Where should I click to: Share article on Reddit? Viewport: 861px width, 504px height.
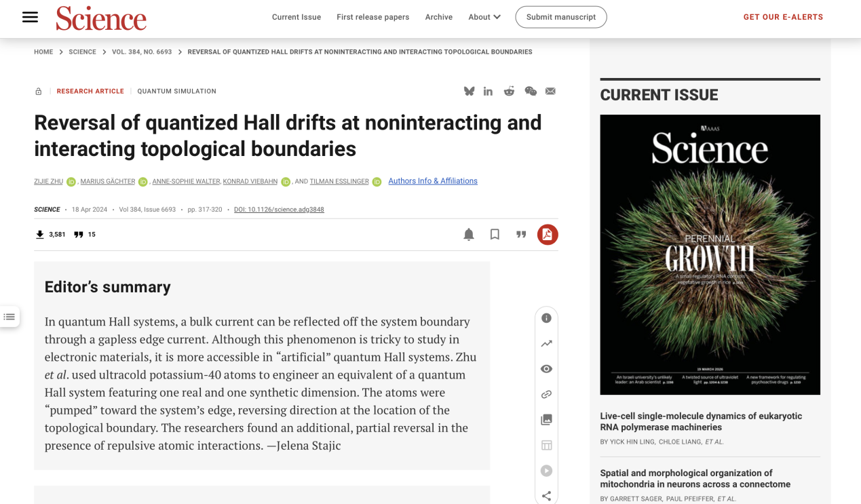[x=509, y=92]
